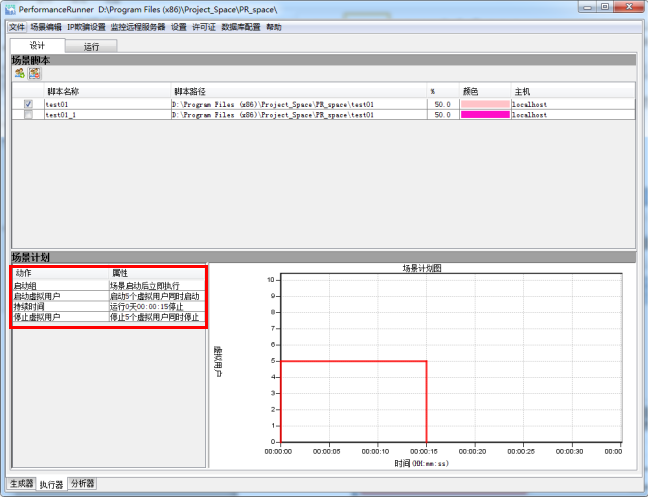648x498 pixels.
Task: Switch to the 分析器 bottom tab
Action: (x=83, y=484)
